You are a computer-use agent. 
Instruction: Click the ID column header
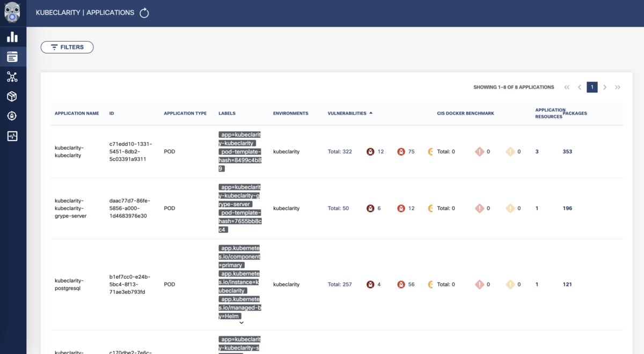[x=112, y=113]
